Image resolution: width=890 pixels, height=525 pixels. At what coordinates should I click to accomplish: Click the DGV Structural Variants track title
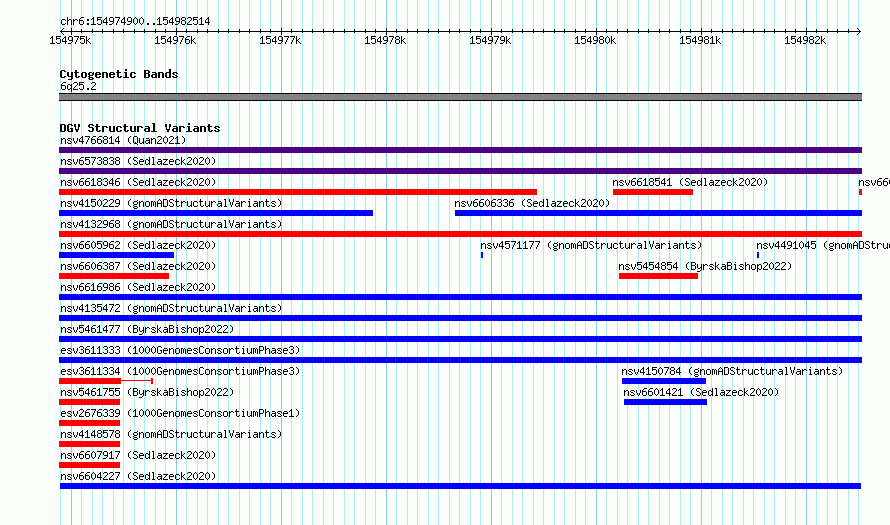click(x=140, y=128)
